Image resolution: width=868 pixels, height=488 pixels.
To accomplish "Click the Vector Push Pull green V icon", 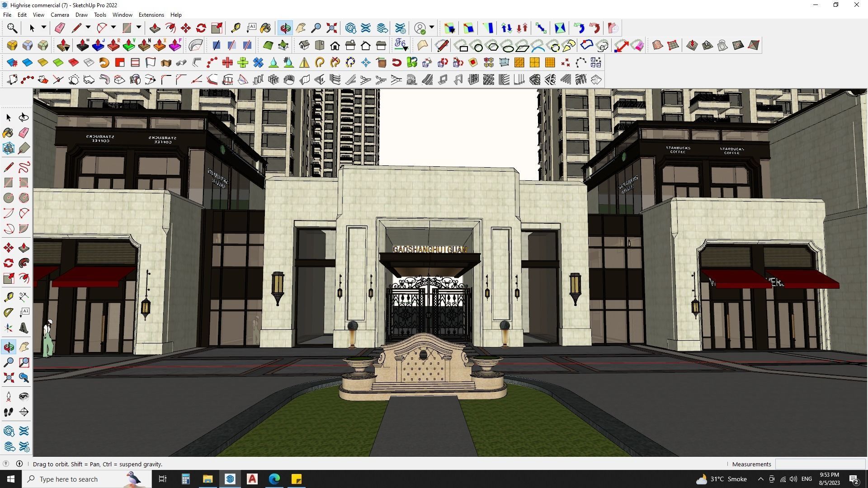I will point(129,45).
